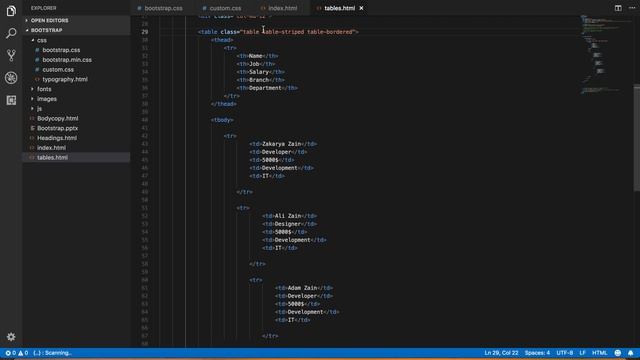Image resolution: width=640 pixels, height=360 pixels.
Task: Click the Department header line
Action: [x=267, y=88]
